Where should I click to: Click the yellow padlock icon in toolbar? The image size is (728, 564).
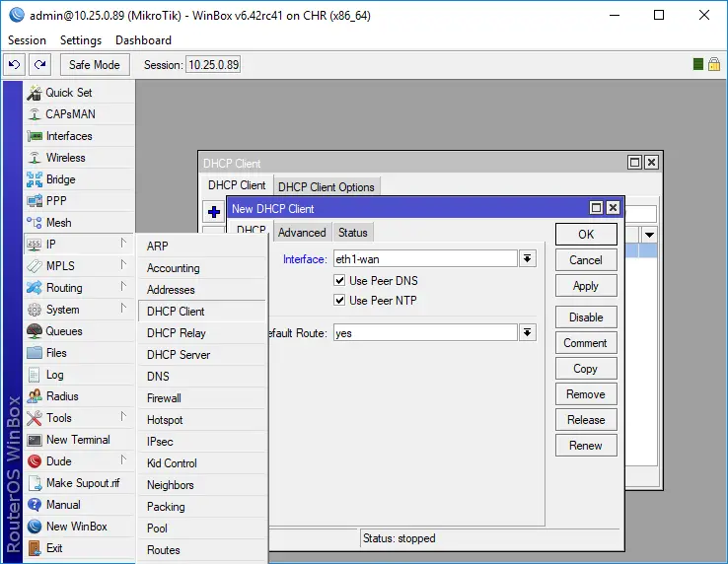[714, 64]
